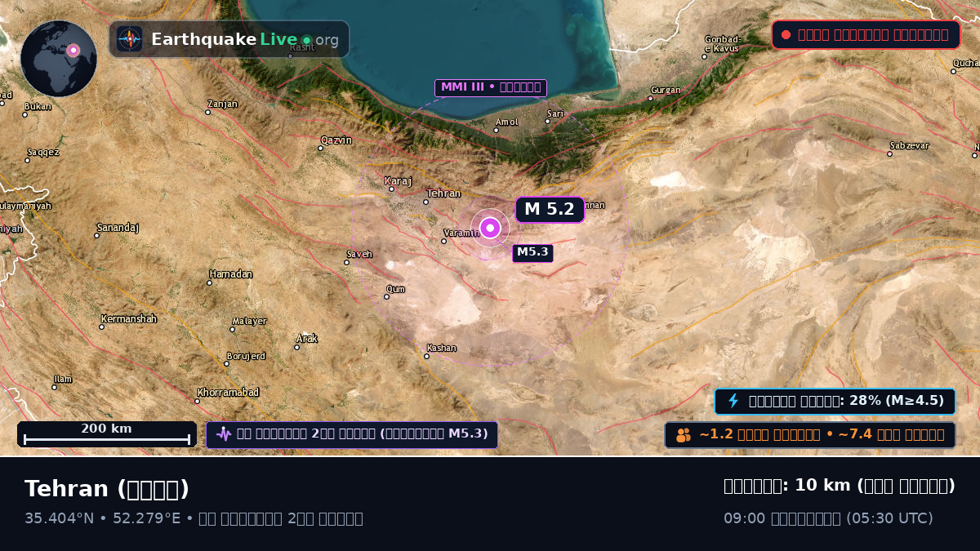Click the small M5.3 label near epicenter
980x551 pixels.
tap(532, 253)
